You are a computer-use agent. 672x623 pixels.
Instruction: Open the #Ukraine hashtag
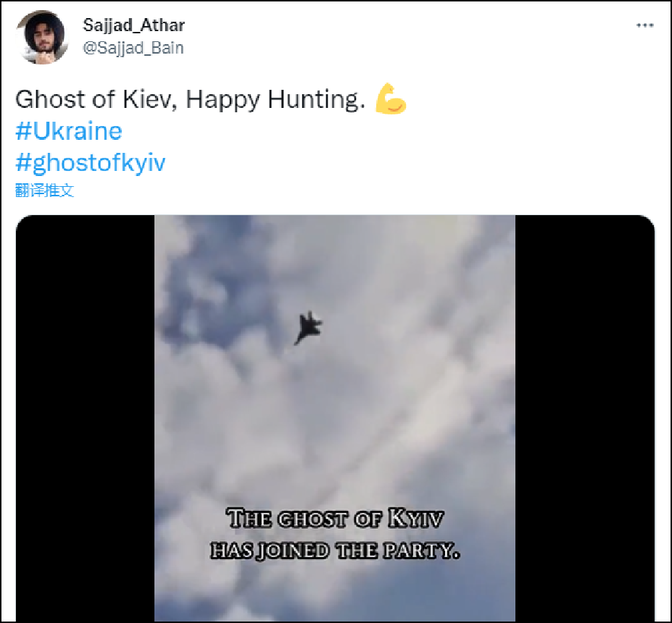(68, 131)
